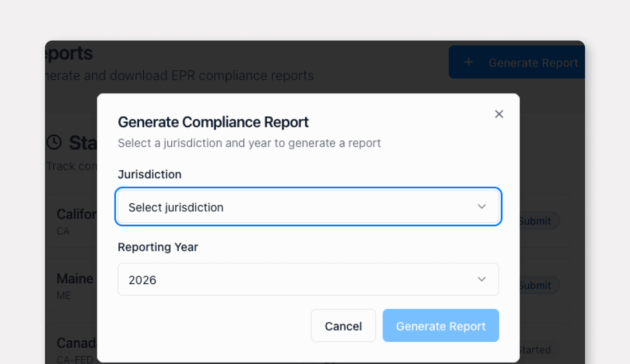Click the chevron on the Jurisdiction field

pos(482,207)
